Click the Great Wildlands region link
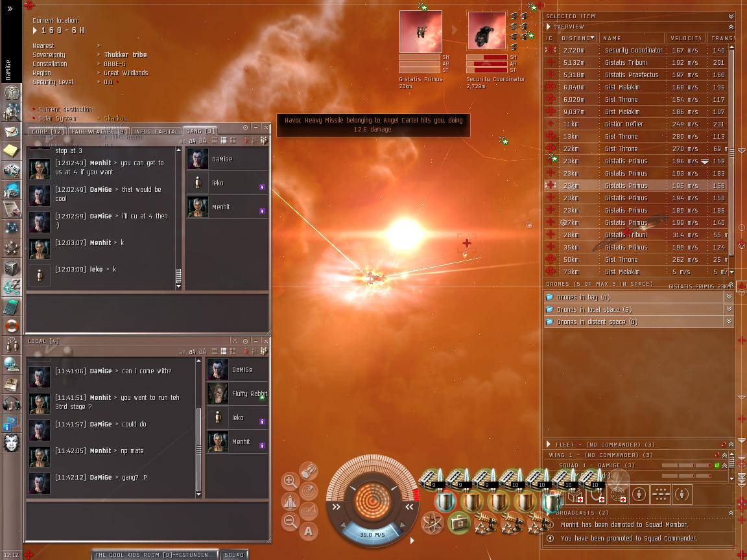 (126, 73)
